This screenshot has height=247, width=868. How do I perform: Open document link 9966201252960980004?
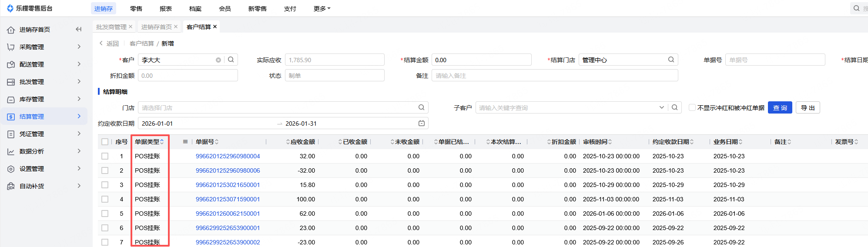228,156
